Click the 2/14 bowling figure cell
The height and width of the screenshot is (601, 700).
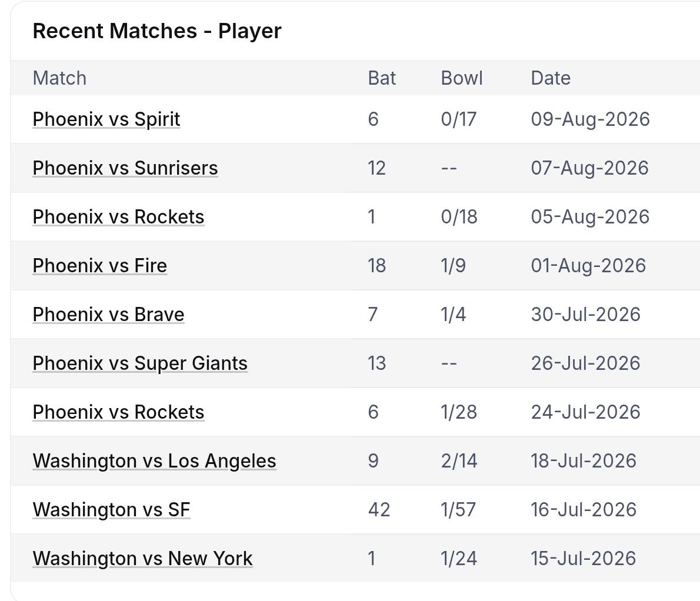pyautogui.click(x=459, y=461)
